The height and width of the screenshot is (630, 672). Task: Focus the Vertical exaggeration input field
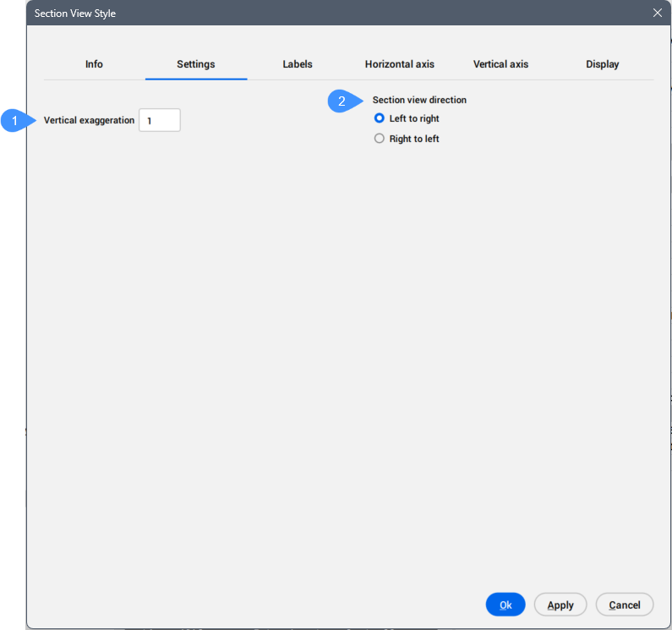tap(160, 121)
